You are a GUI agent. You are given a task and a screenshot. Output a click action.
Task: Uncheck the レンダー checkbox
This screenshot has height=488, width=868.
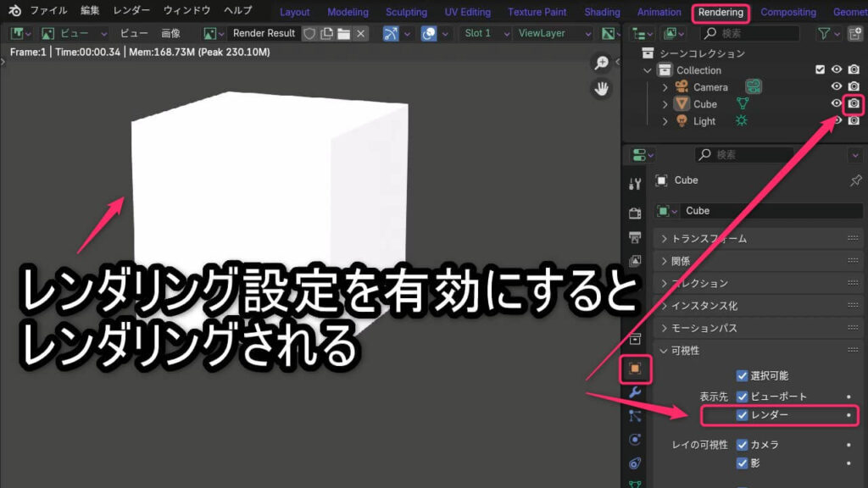742,415
